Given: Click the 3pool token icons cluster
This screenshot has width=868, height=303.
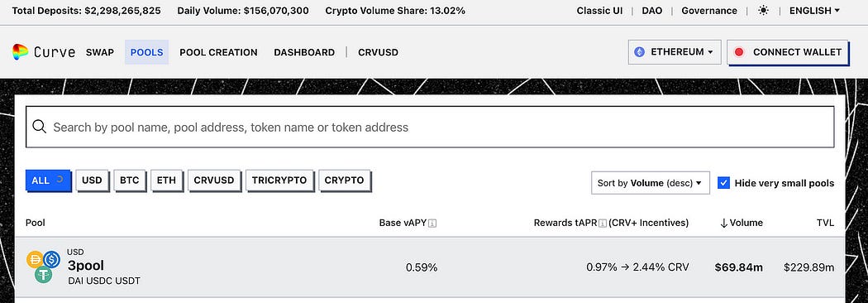Looking at the screenshot, I should pos(43,267).
